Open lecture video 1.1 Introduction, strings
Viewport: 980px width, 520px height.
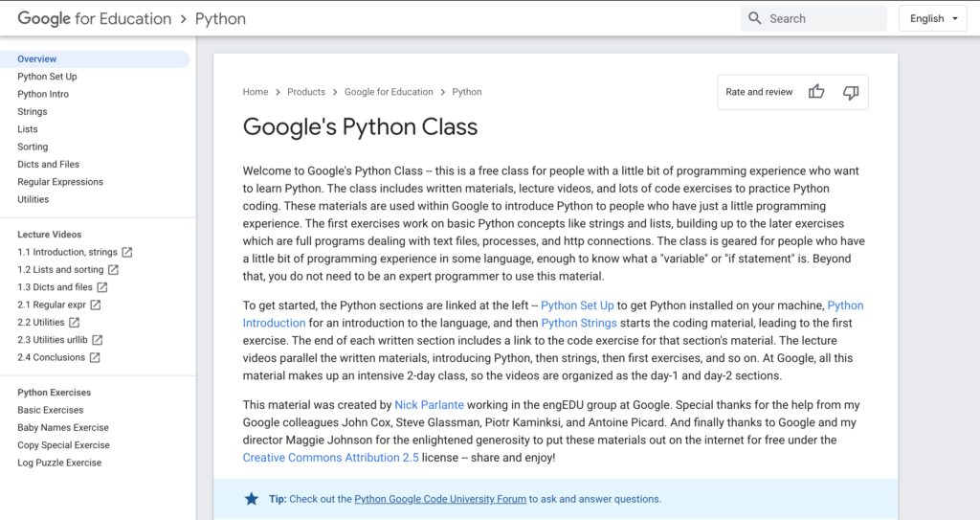(68, 252)
